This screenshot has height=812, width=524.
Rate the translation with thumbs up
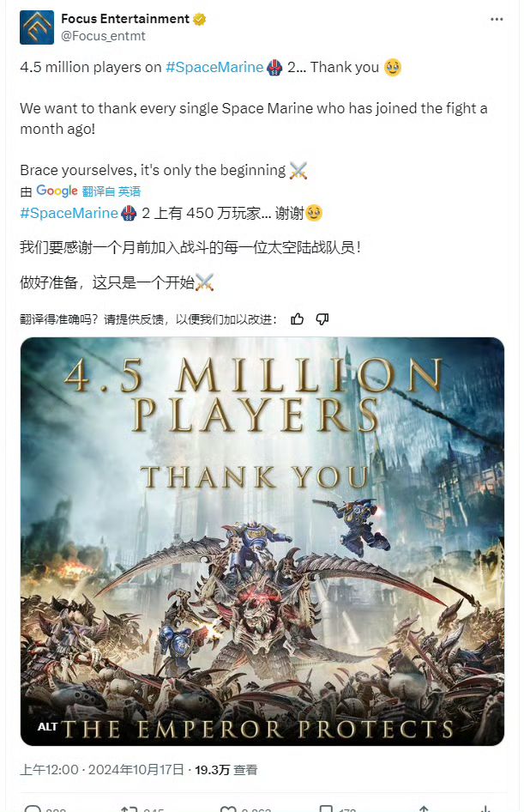[x=298, y=319]
